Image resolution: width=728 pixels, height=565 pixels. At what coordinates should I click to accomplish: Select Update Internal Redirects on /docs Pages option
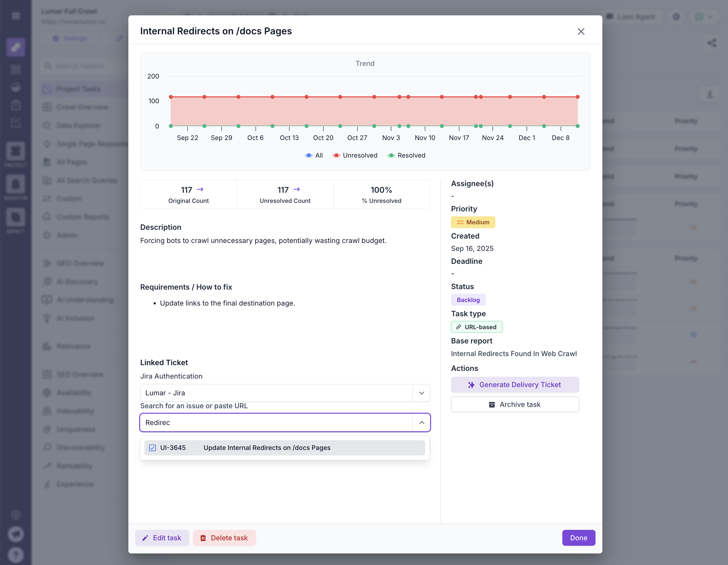coord(267,447)
